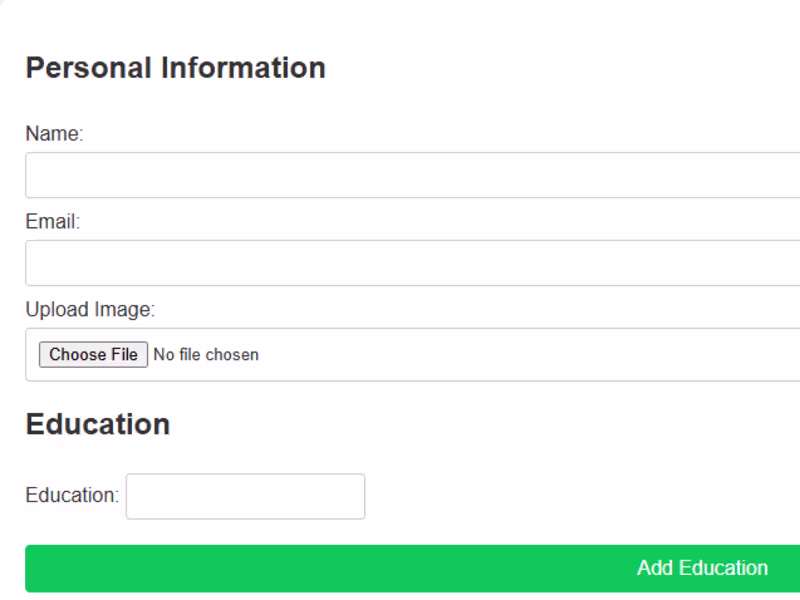This screenshot has width=800, height=600.
Task: Click into the Education text field
Action: coord(245,496)
